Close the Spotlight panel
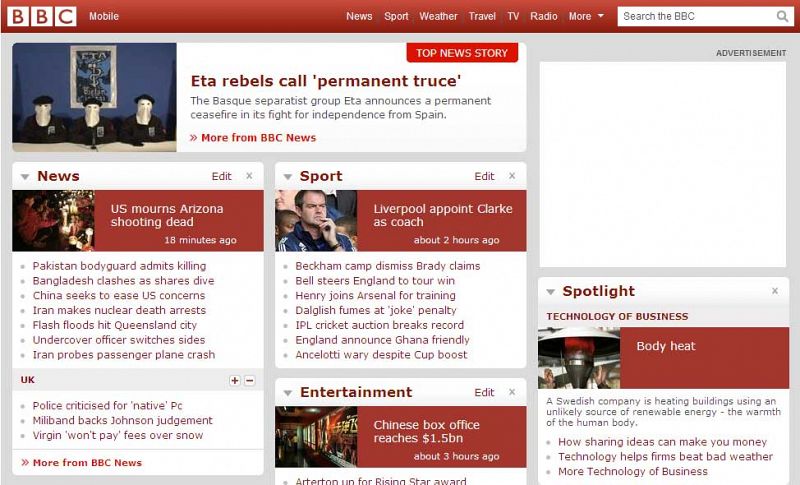 [x=774, y=291]
